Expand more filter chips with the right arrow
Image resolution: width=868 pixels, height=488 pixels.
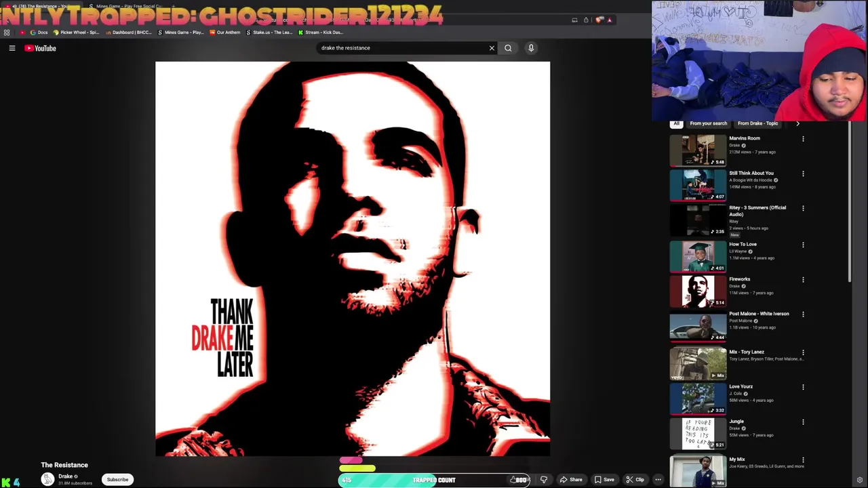pos(797,123)
